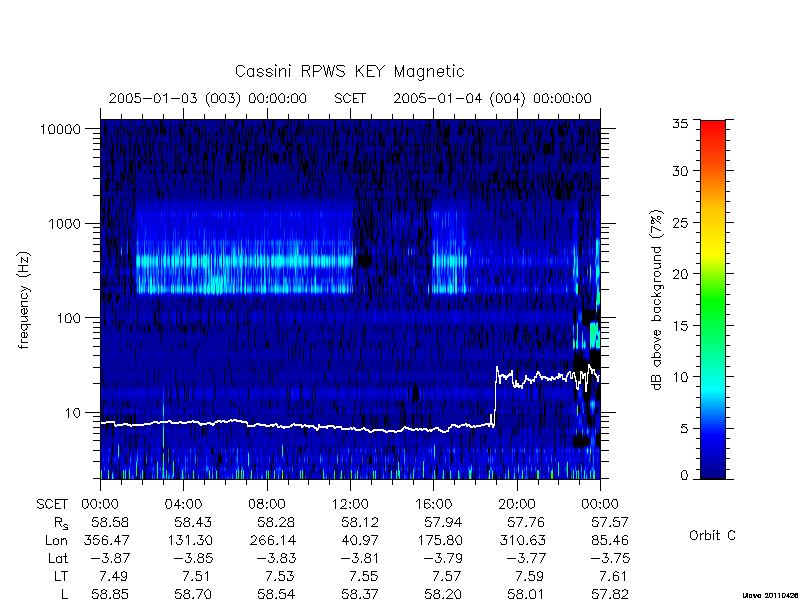Viewport: 800px width, 600px height.
Task: Click the 1000 tick label on the frequency axis
Action: 65,223
